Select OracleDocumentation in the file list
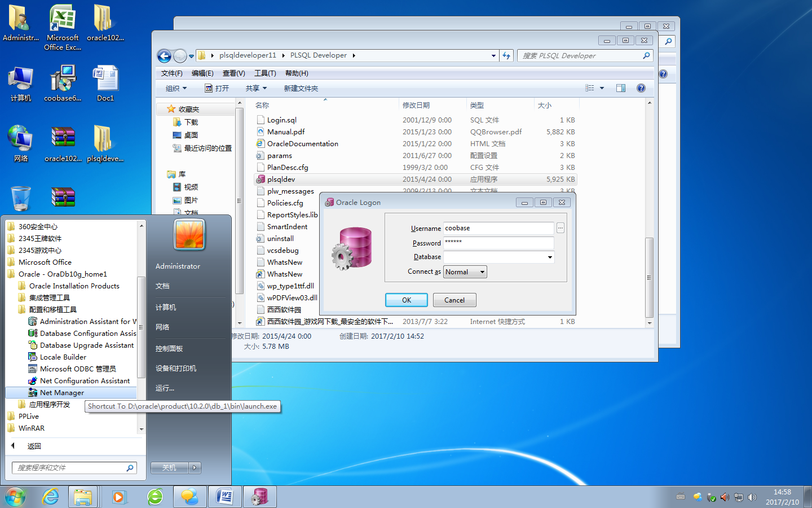Image resolution: width=812 pixels, height=508 pixels. pyautogui.click(x=415, y=143)
